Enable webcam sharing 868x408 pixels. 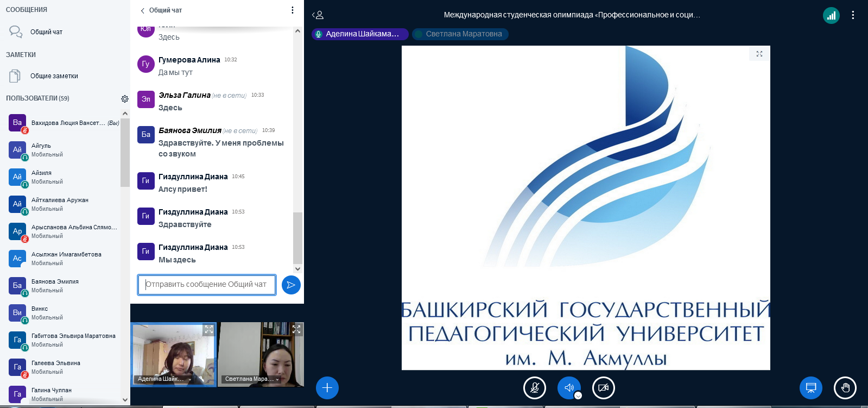[x=603, y=388]
